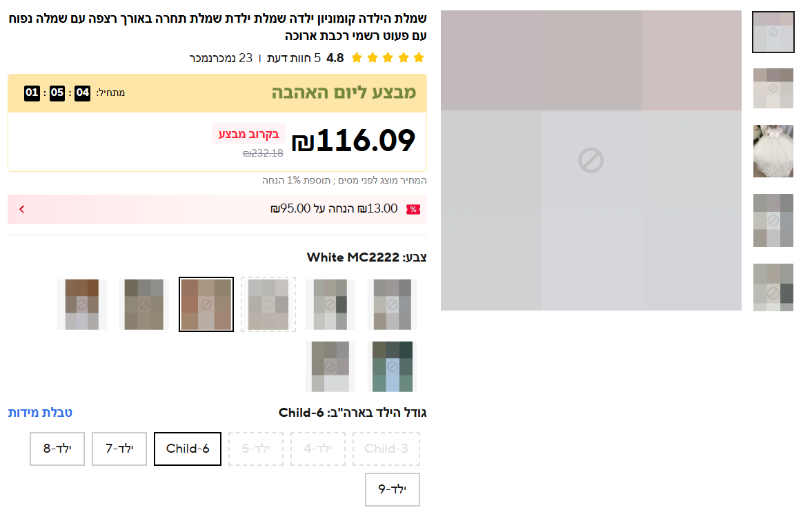The width and height of the screenshot is (812, 519).
Task: Choose size ילד-9
Action: 392,489
